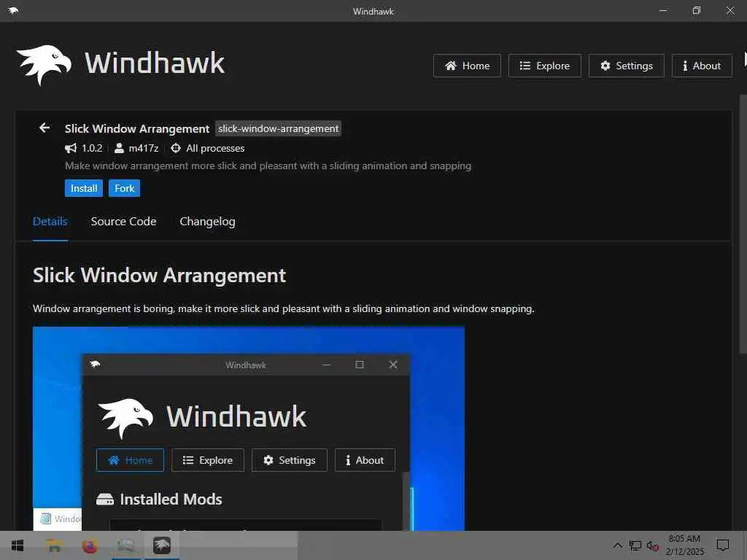The width and height of the screenshot is (747, 560).
Task: Click the mod preview screenshot image
Action: (x=249, y=428)
